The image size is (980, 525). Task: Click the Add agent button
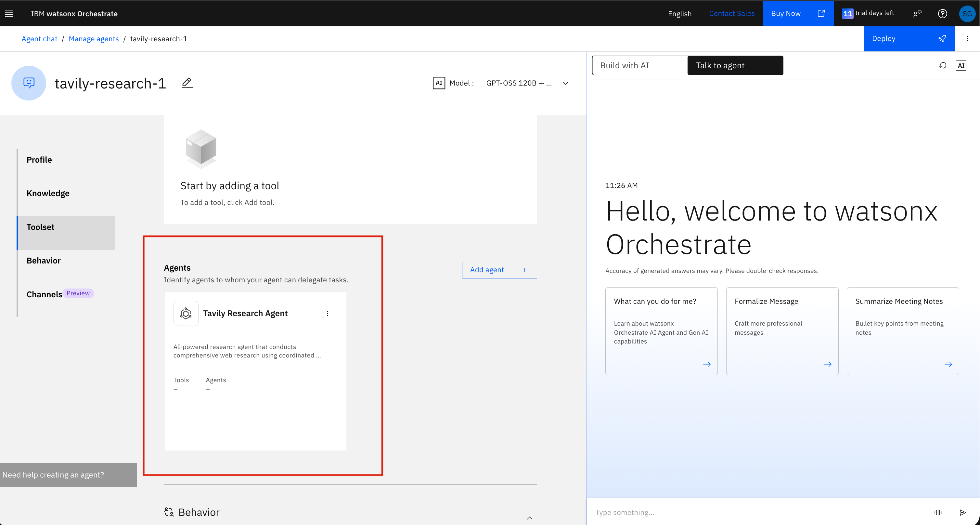(x=499, y=270)
